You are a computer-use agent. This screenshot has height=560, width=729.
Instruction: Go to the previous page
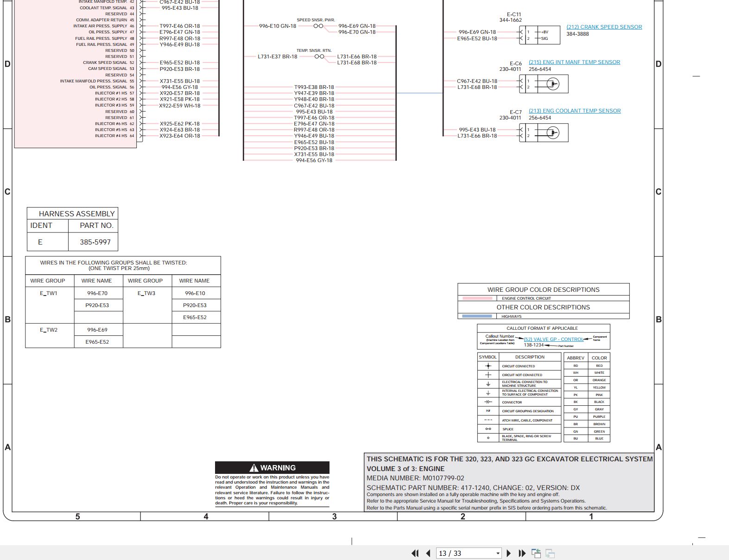click(x=428, y=553)
